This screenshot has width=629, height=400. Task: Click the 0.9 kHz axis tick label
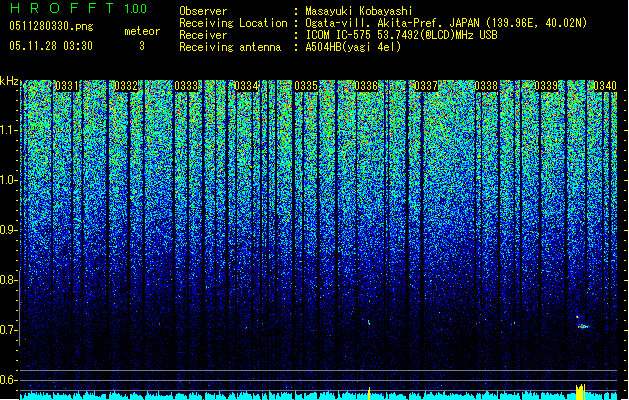pos(9,230)
